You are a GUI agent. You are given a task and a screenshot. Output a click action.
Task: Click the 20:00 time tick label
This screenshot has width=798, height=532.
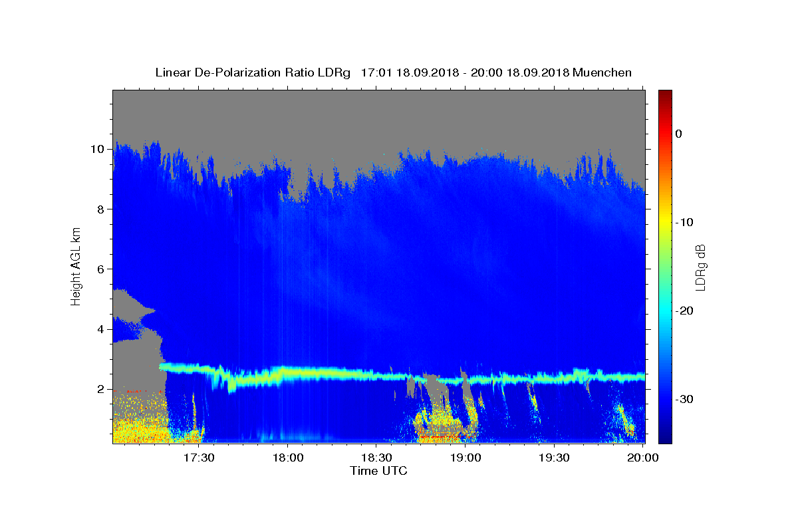(x=643, y=458)
